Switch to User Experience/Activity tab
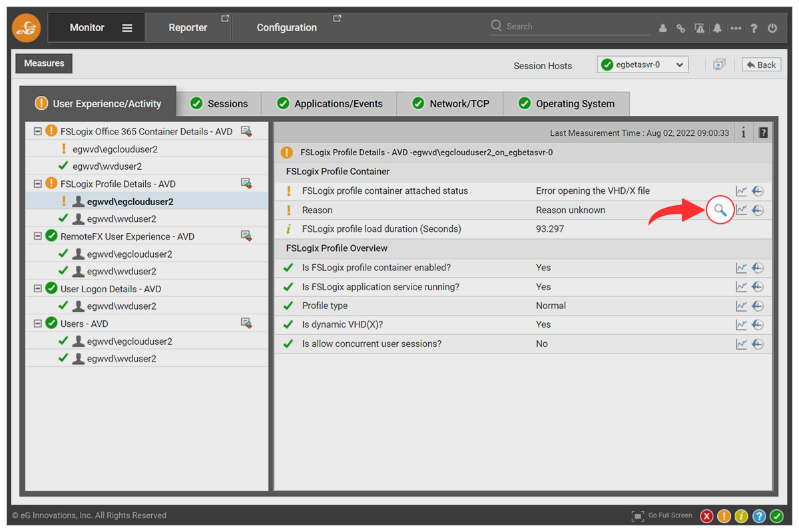 [98, 103]
